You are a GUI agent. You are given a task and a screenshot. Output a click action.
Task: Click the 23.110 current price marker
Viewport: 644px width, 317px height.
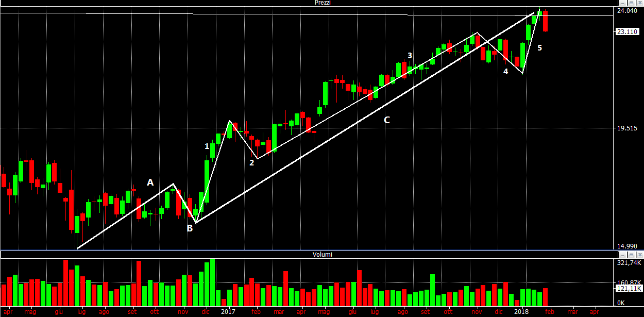[x=626, y=32]
